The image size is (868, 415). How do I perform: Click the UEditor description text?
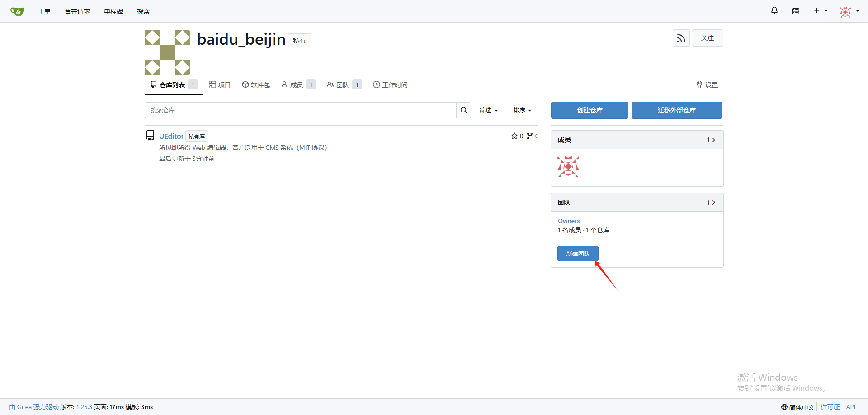coord(243,148)
